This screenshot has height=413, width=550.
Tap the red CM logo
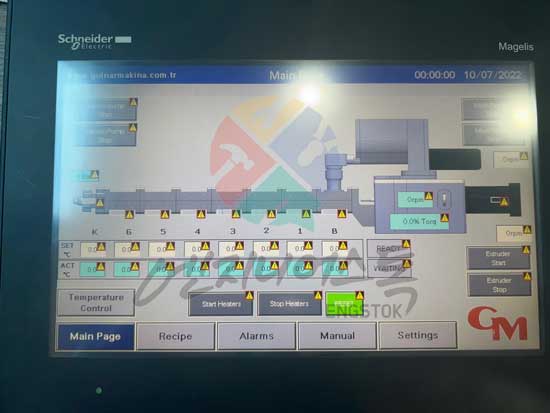coord(498,323)
